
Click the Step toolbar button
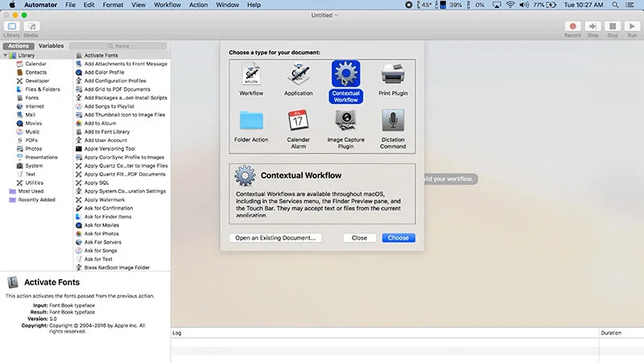[x=592, y=27]
